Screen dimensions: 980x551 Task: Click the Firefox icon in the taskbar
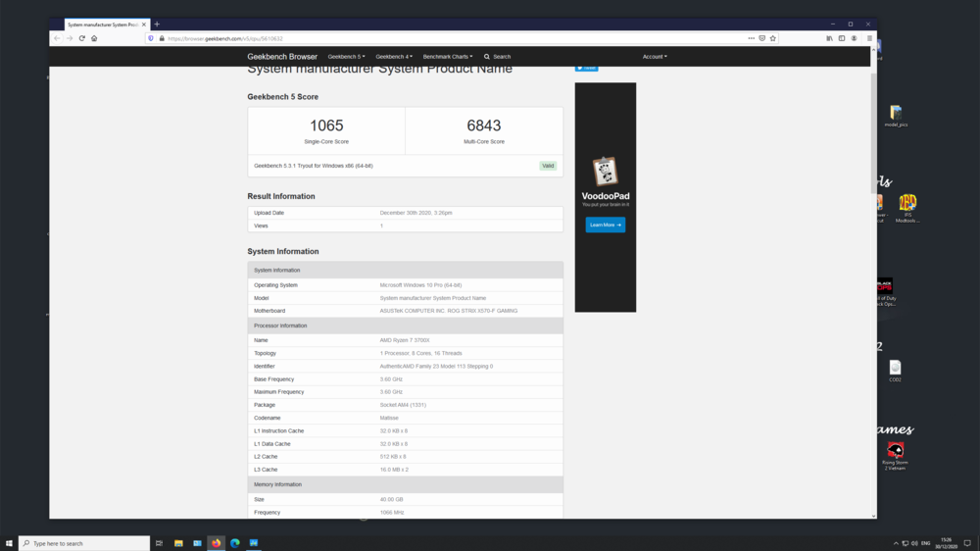pos(216,543)
